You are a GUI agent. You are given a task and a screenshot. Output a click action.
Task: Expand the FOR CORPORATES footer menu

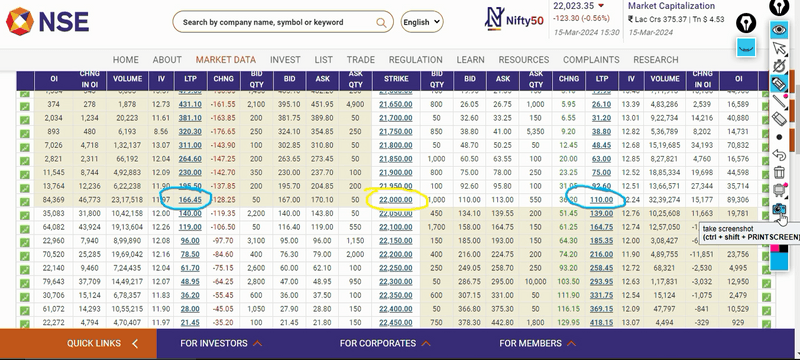coord(385,344)
